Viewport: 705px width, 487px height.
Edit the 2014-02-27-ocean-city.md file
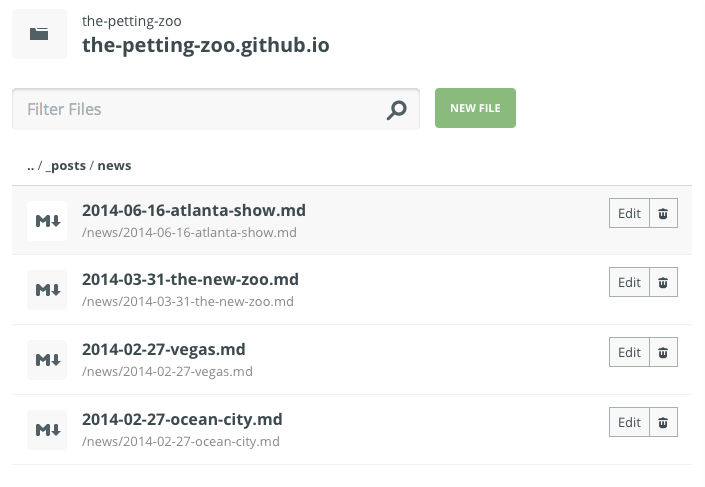pyautogui.click(x=629, y=422)
